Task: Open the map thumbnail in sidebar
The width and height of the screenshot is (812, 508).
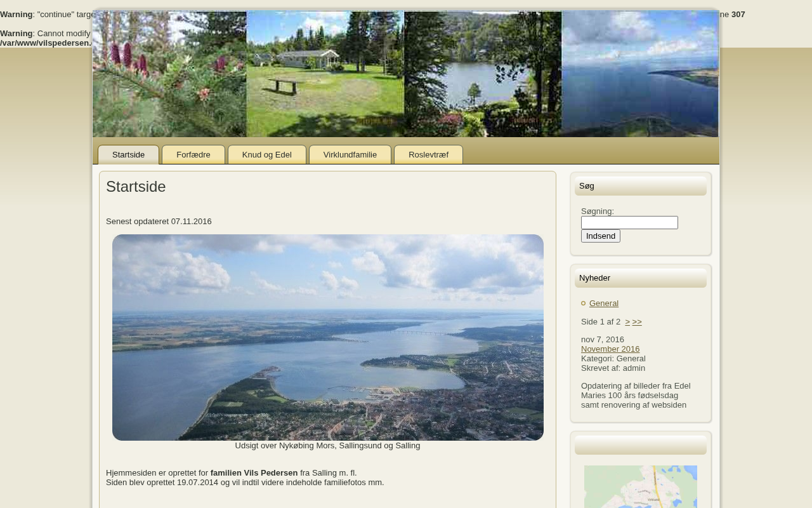Action: click(641, 487)
